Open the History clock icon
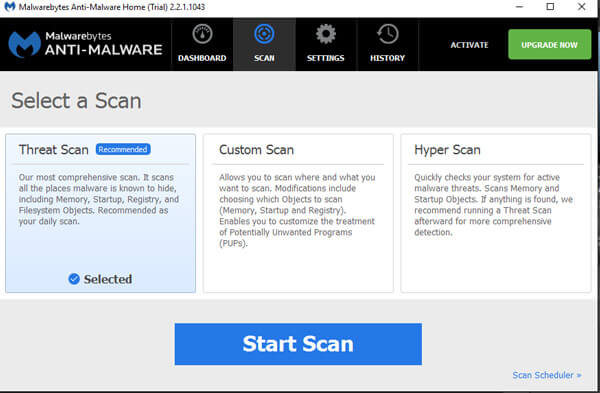The image size is (600, 393). click(x=387, y=34)
